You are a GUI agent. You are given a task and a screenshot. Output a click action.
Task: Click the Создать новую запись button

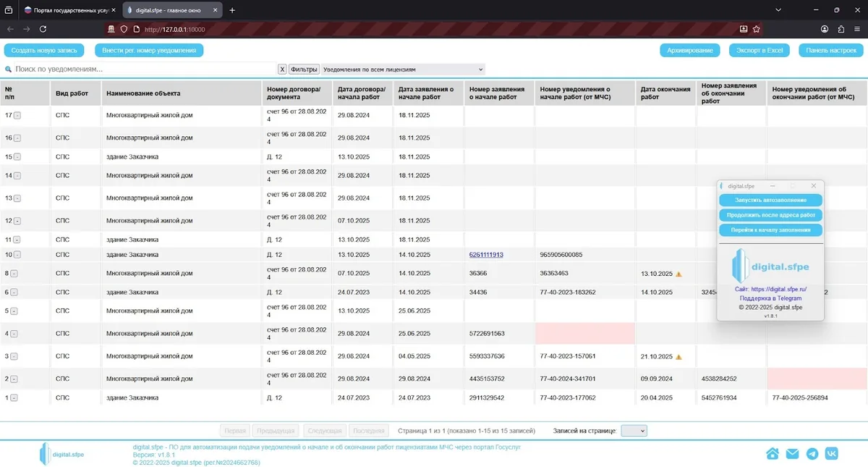click(44, 51)
